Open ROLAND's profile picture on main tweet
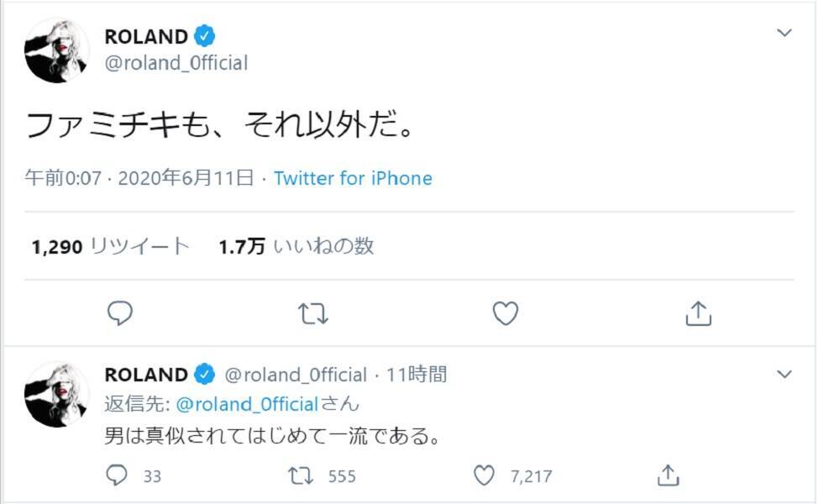The image size is (818, 504). click(x=57, y=50)
